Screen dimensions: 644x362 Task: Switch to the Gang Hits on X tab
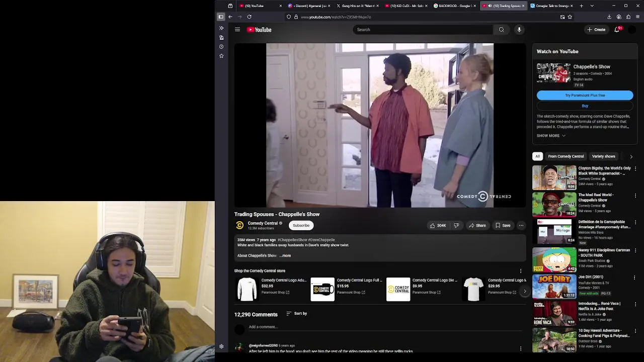click(357, 6)
